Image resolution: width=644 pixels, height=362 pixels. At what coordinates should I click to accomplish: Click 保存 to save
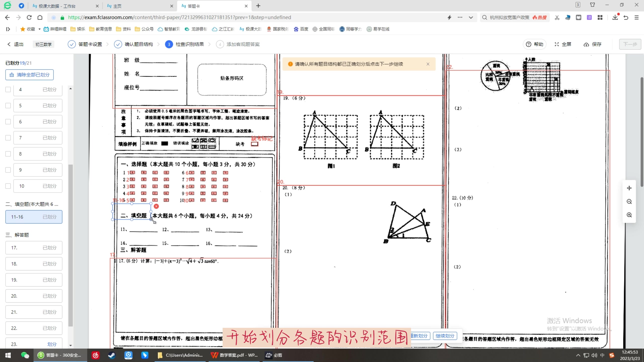592,44
